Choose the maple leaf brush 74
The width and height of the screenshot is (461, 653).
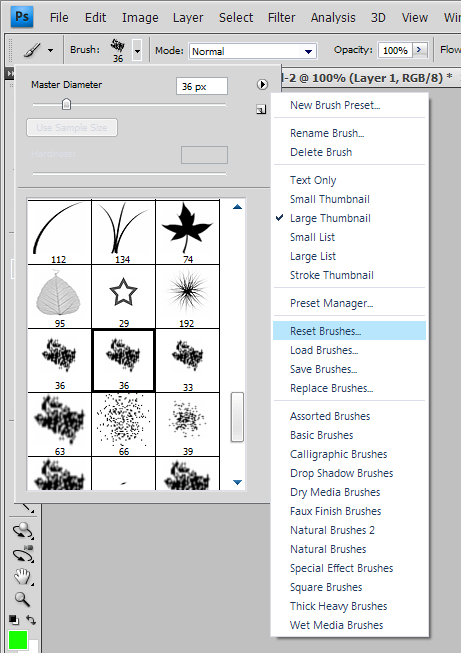(187, 232)
